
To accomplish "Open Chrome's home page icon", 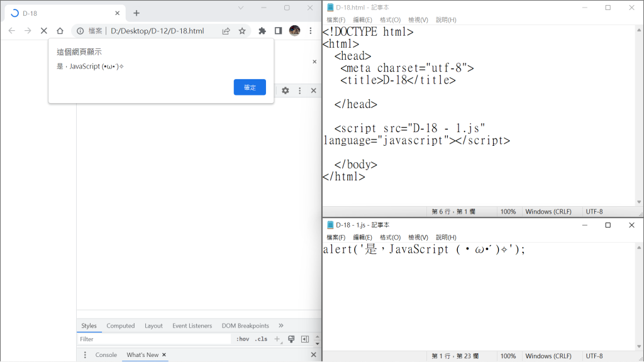I will point(60,31).
